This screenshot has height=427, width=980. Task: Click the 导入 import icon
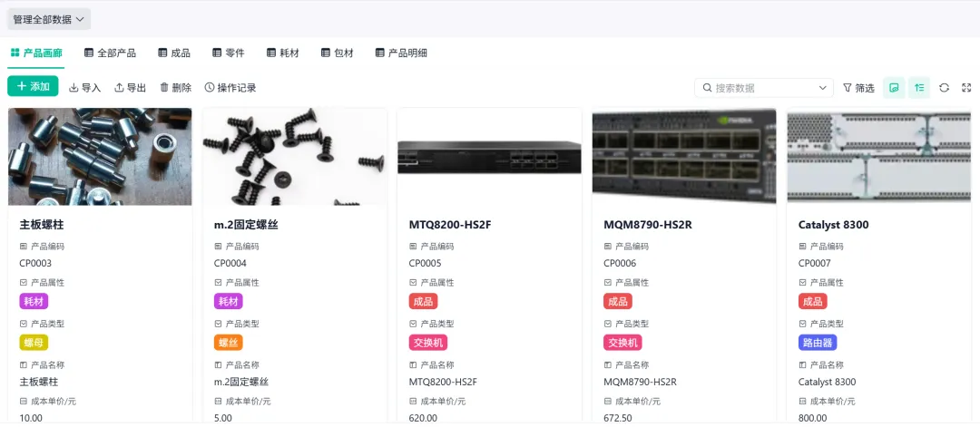click(73, 88)
